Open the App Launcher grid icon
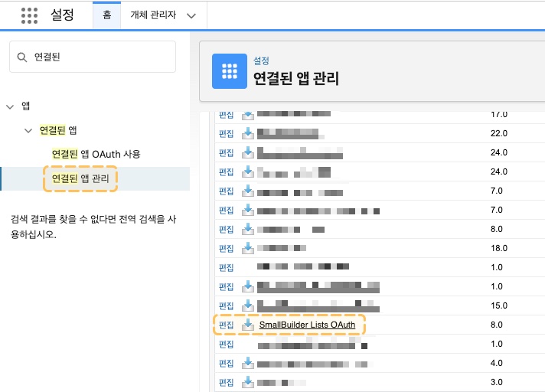545x392 pixels. tap(29, 15)
